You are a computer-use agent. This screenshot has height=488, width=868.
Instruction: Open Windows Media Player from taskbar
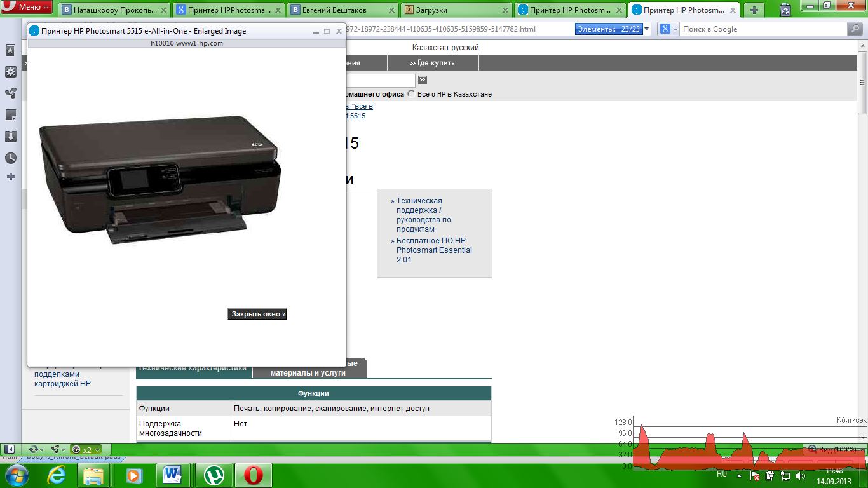click(x=133, y=475)
